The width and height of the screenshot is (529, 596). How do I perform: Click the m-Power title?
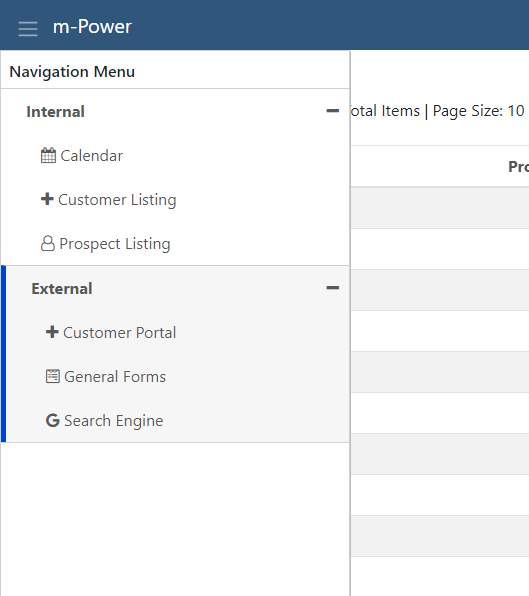pos(92,27)
